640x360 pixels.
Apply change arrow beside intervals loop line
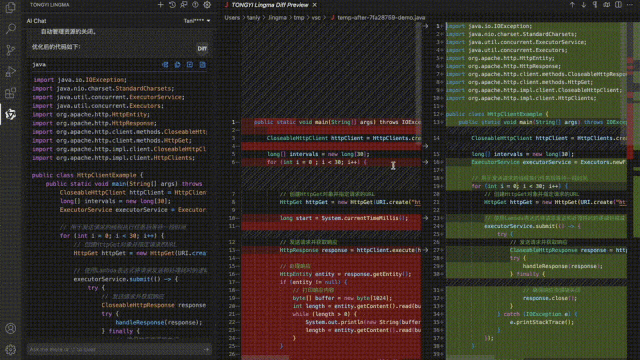coord(425,162)
